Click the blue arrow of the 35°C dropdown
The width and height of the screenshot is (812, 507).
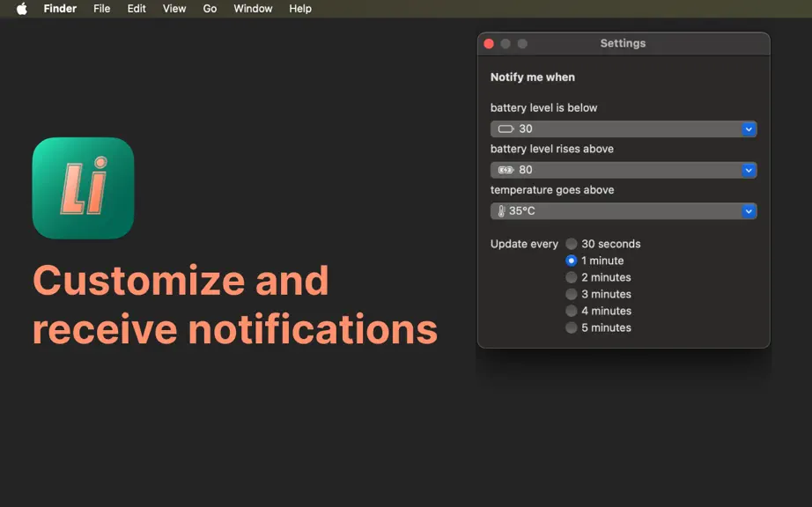(x=749, y=211)
